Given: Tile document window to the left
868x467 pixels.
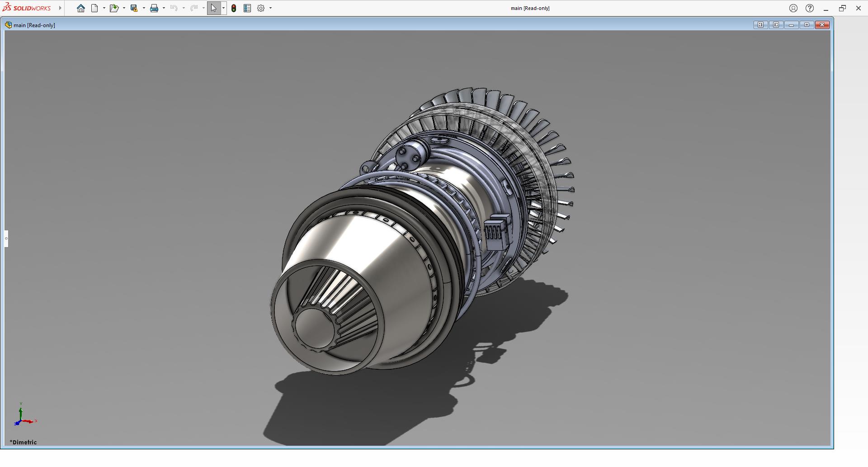Looking at the screenshot, I should tap(760, 25).
